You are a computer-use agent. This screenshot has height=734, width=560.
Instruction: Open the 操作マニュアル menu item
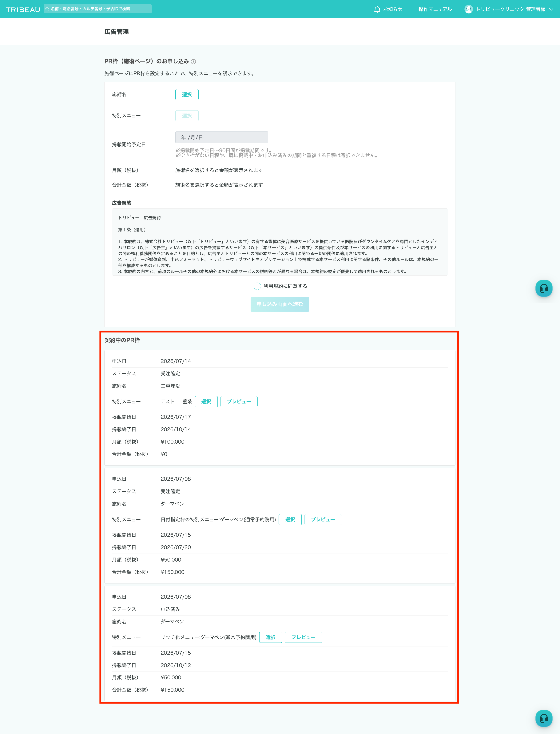435,9
